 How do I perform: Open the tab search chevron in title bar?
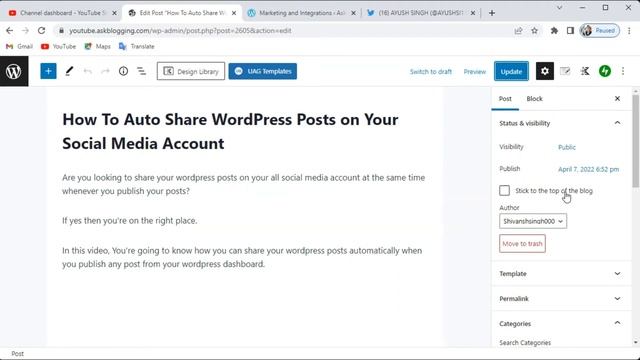[559, 7]
